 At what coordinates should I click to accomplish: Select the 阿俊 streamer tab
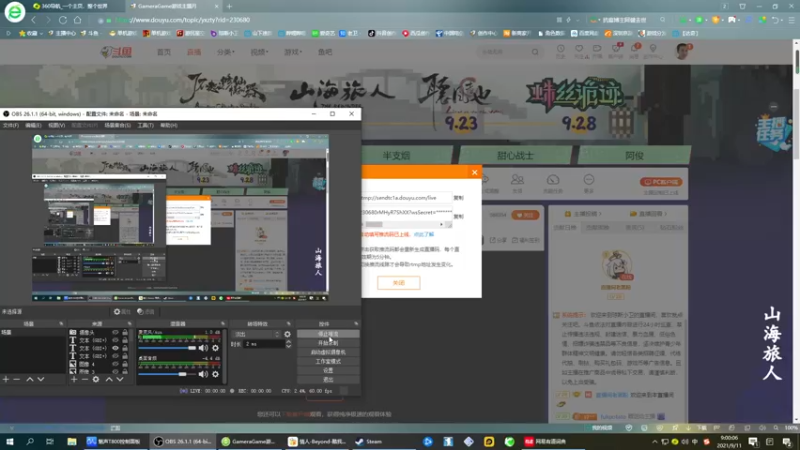click(x=634, y=156)
